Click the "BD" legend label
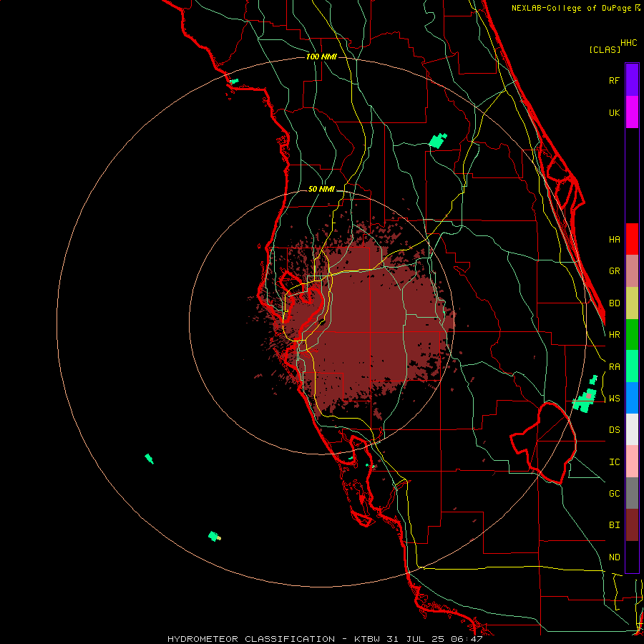 (x=614, y=303)
